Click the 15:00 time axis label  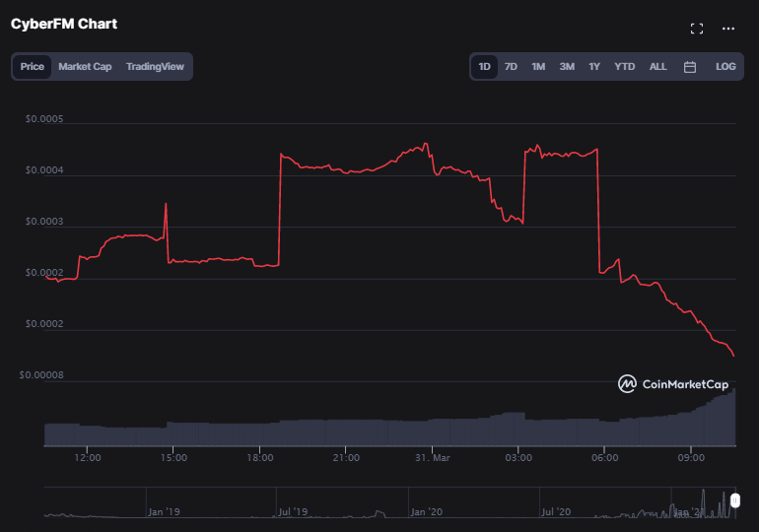pyautogui.click(x=173, y=457)
